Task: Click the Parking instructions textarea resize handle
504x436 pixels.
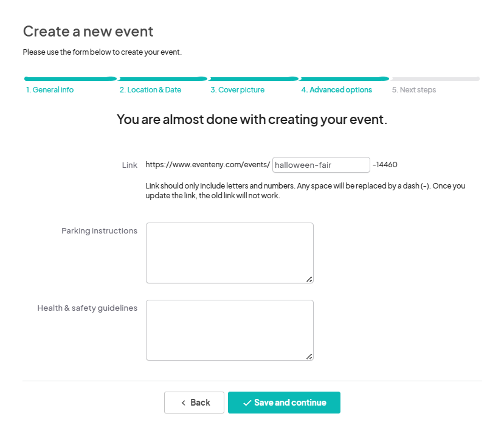Action: [x=309, y=279]
